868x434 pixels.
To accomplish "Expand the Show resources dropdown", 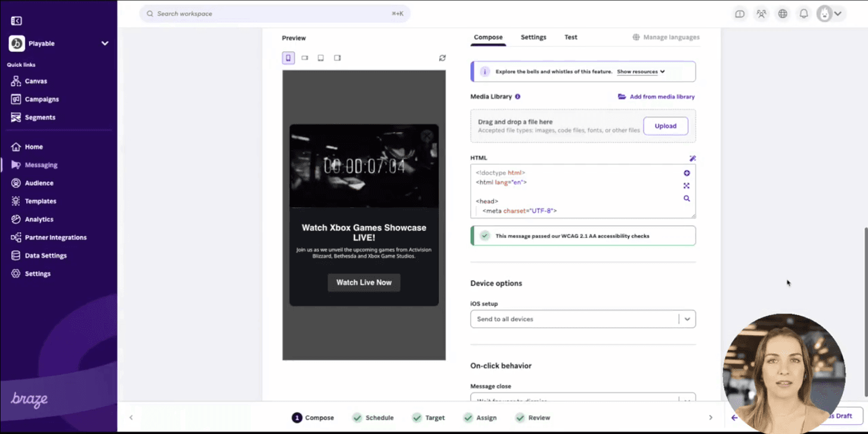I will 641,72.
